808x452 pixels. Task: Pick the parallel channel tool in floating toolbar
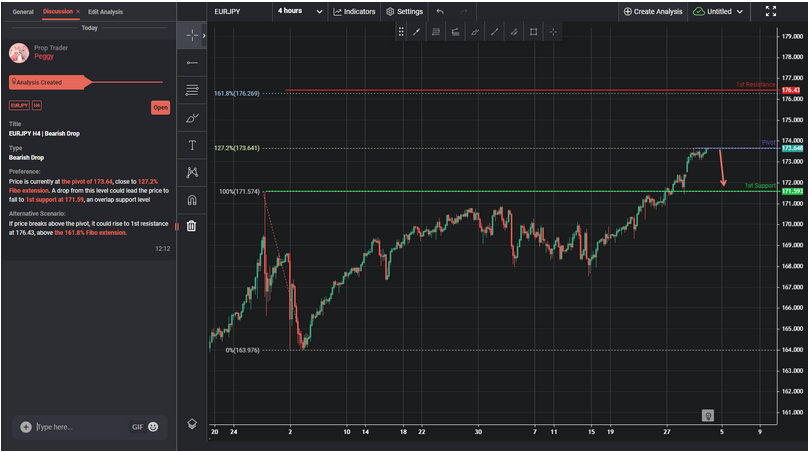click(x=514, y=32)
